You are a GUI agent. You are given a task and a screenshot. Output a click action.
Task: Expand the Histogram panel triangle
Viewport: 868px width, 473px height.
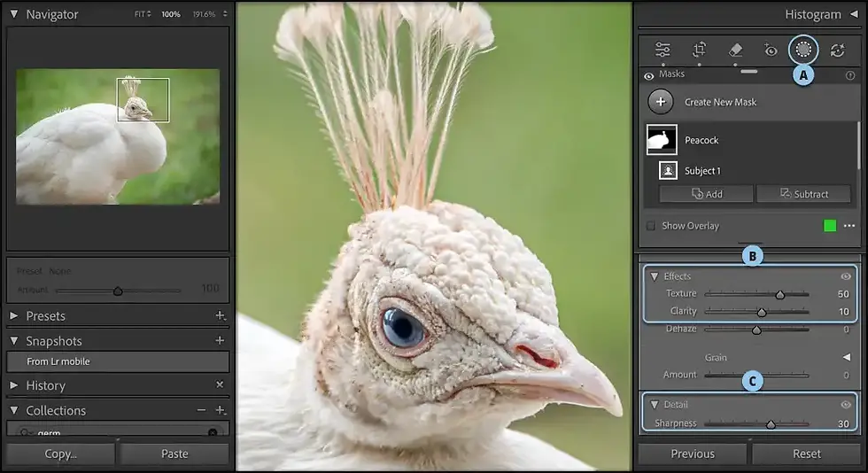pyautogui.click(x=854, y=14)
